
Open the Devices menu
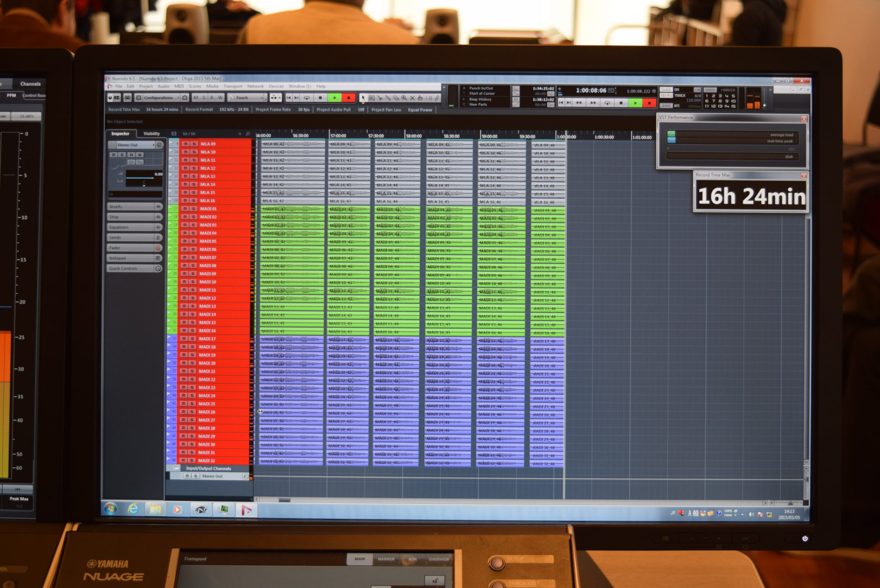tap(276, 86)
